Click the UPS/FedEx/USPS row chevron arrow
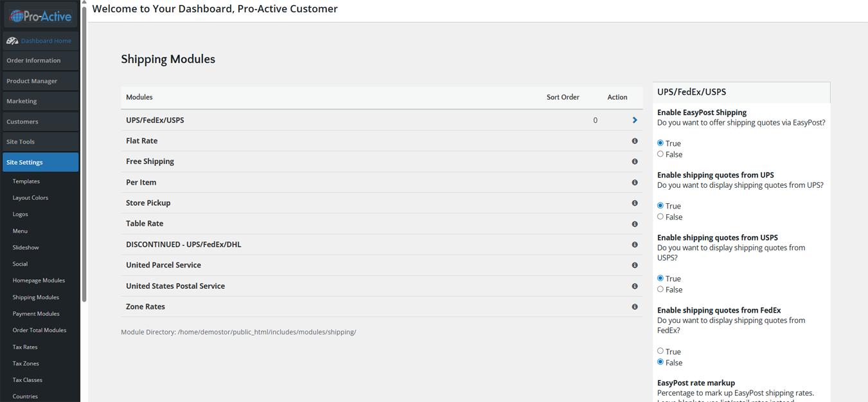The height and width of the screenshot is (402, 868). (635, 120)
